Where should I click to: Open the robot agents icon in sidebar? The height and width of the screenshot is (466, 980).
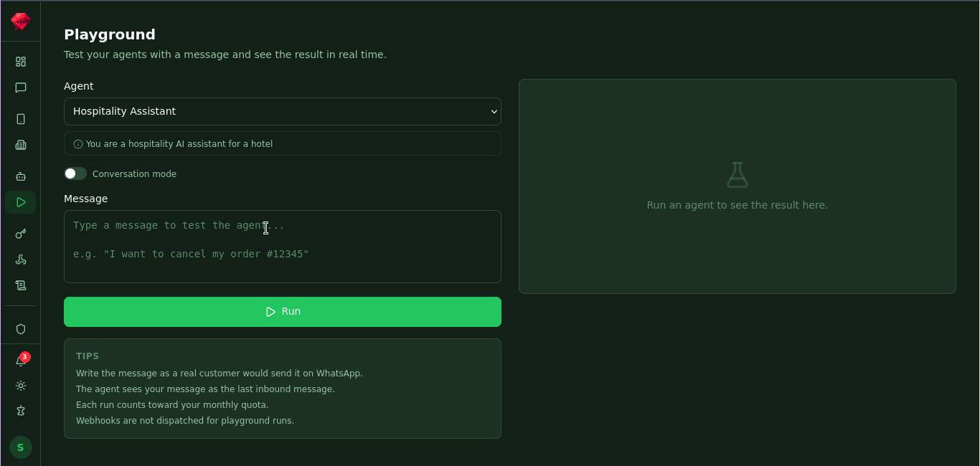pyautogui.click(x=21, y=176)
